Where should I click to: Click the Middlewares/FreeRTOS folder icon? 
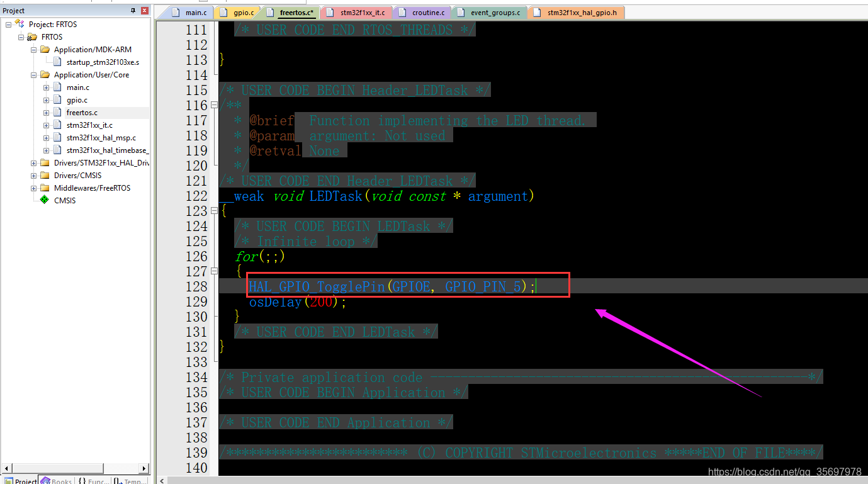[43, 186]
